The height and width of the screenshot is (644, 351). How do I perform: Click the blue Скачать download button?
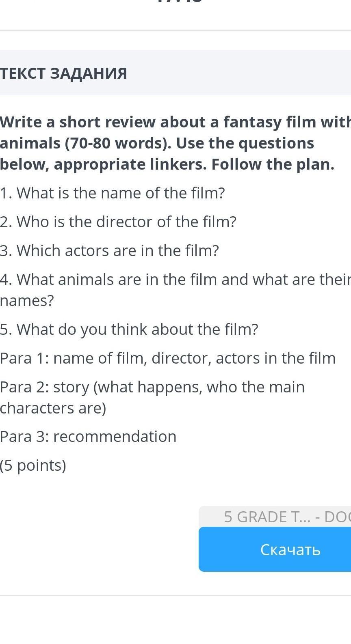275,549
